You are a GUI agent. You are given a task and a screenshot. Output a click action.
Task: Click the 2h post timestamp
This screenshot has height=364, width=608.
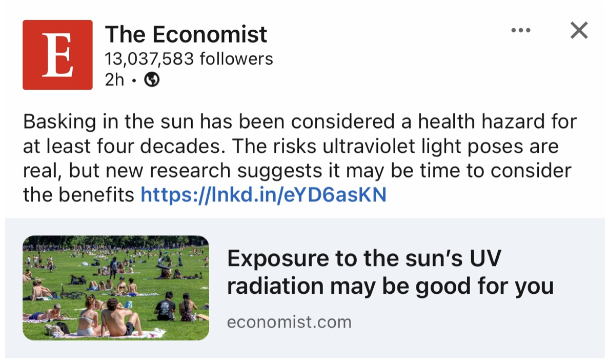click(114, 79)
